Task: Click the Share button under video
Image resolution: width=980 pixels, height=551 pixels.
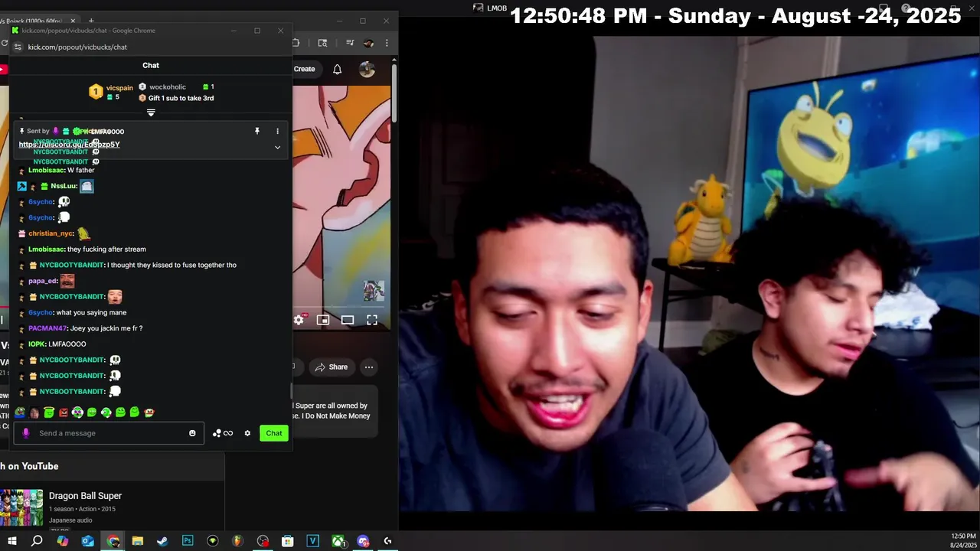Action: point(332,367)
